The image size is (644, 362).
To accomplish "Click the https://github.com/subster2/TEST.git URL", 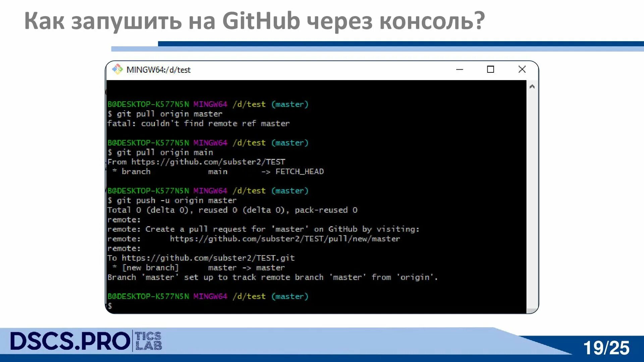I will 208,258.
